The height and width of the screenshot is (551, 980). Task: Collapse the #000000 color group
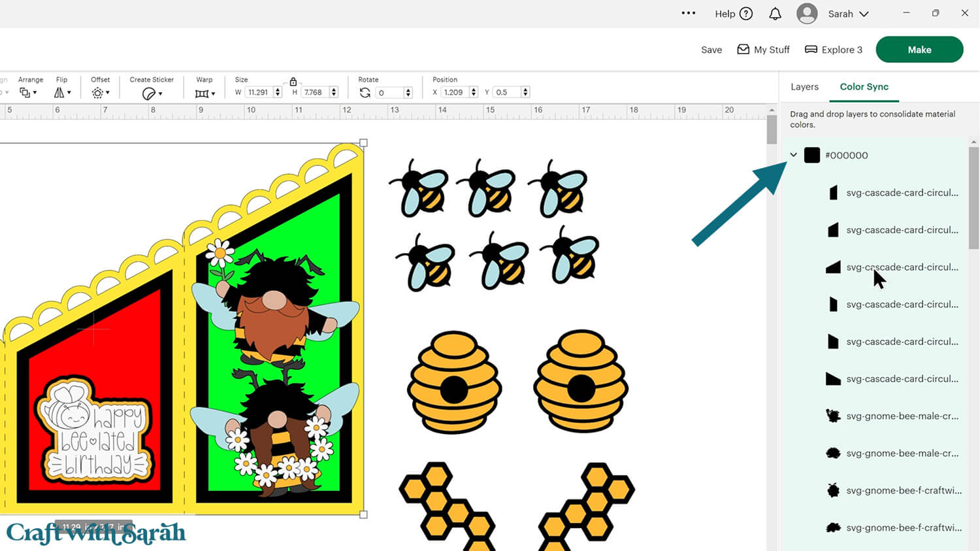pyautogui.click(x=793, y=155)
